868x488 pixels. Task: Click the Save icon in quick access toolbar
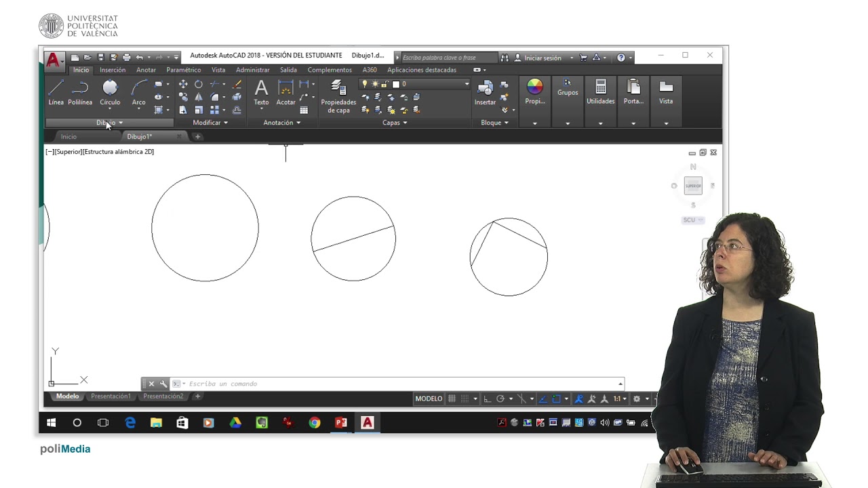pos(100,58)
